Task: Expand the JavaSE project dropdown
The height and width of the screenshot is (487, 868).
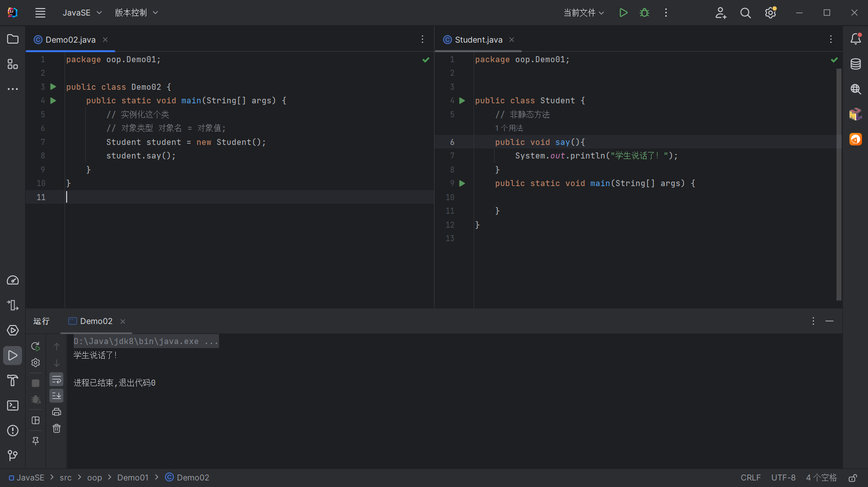Action: tap(82, 13)
